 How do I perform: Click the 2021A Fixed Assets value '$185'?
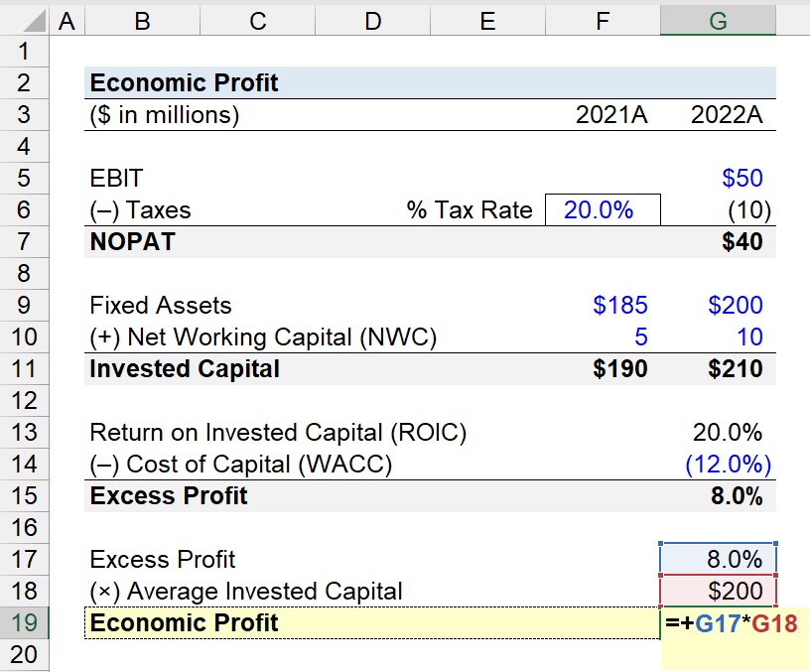(x=620, y=306)
